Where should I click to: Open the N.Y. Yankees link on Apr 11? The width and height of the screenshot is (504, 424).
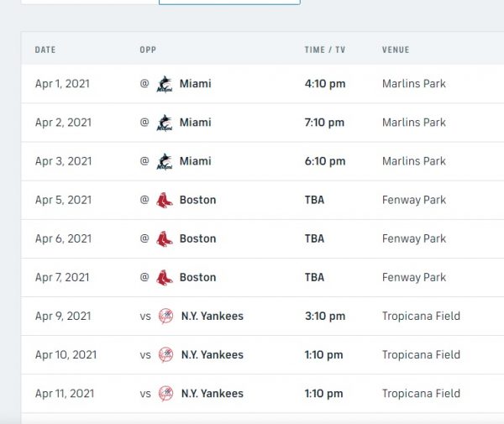click(212, 394)
